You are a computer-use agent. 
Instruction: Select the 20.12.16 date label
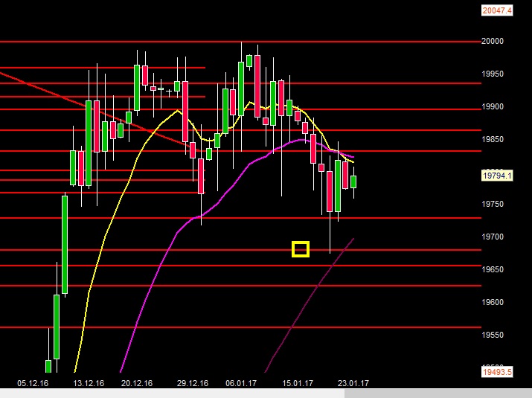pyautogui.click(x=137, y=383)
